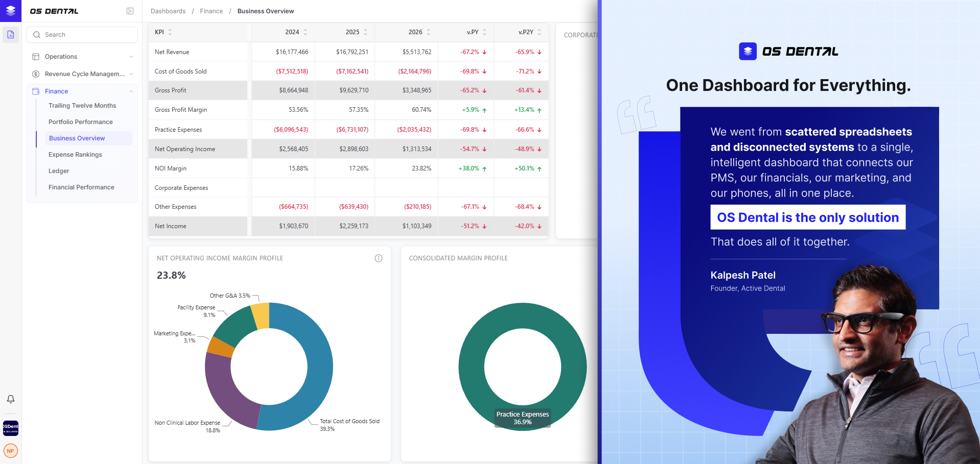Go to Dashboards breadcrumb

point(168,11)
